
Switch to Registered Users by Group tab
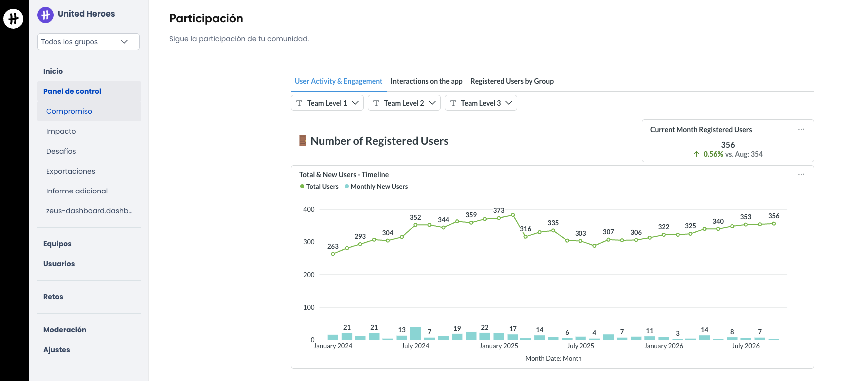coord(512,81)
